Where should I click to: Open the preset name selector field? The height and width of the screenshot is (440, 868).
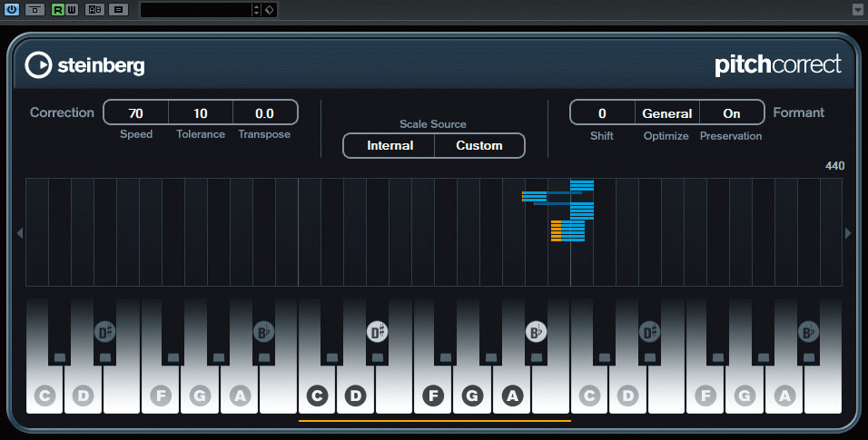click(195, 9)
